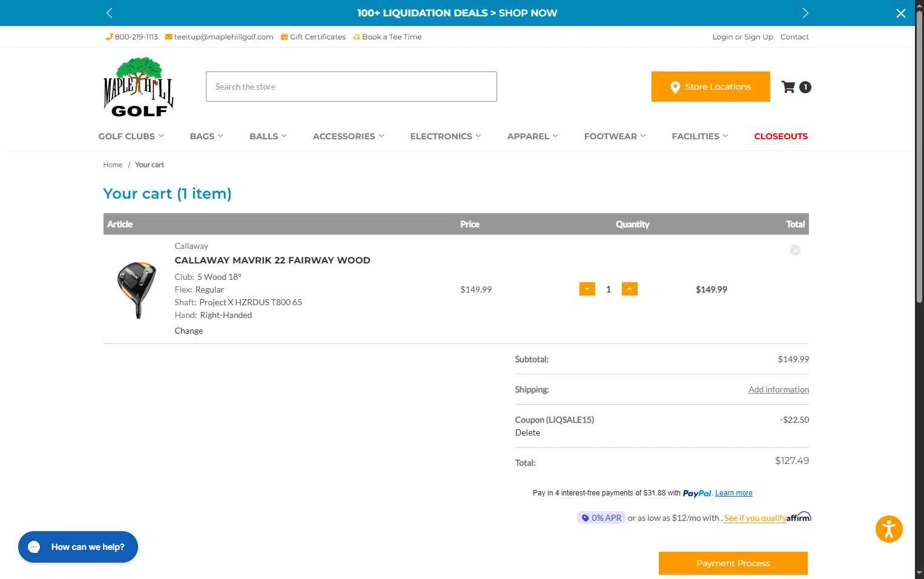Viewport: 924px width, 579px height.
Task: Expand the Footwear menu
Action: tap(615, 136)
